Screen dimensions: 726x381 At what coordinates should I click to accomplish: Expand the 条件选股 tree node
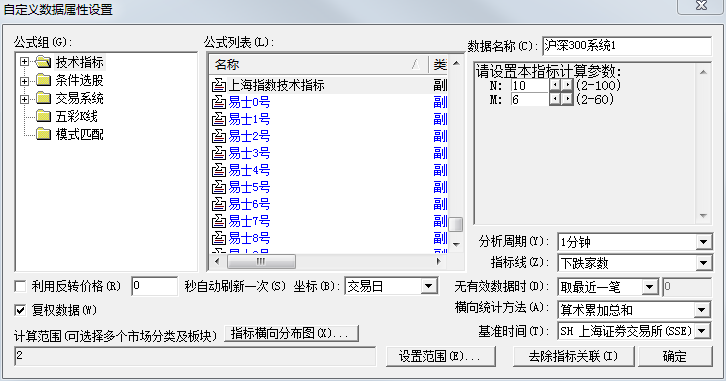[25, 81]
